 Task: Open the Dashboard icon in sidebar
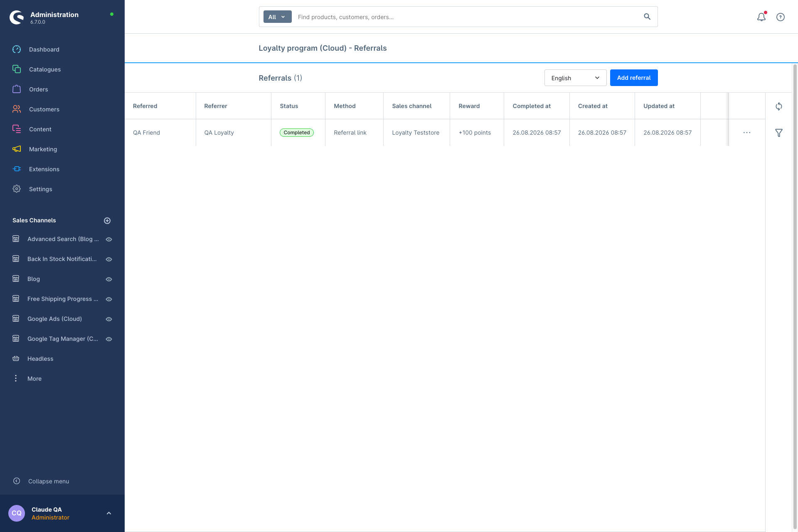click(17, 49)
